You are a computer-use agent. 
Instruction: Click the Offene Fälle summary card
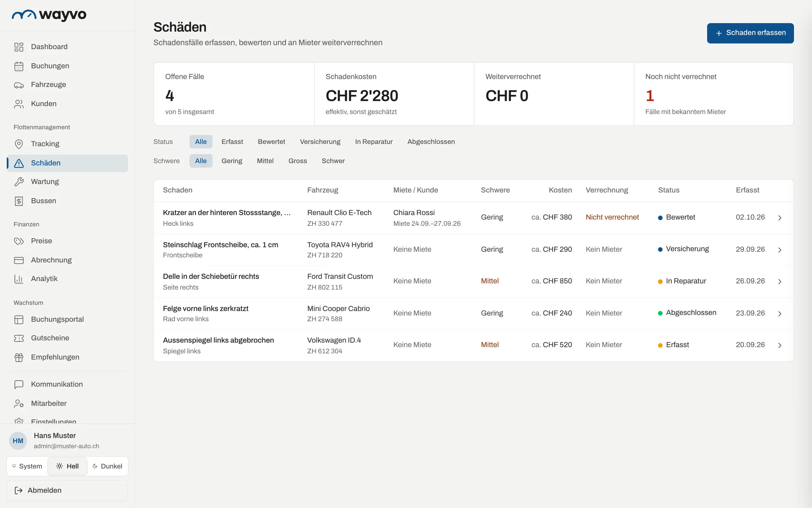(234, 94)
